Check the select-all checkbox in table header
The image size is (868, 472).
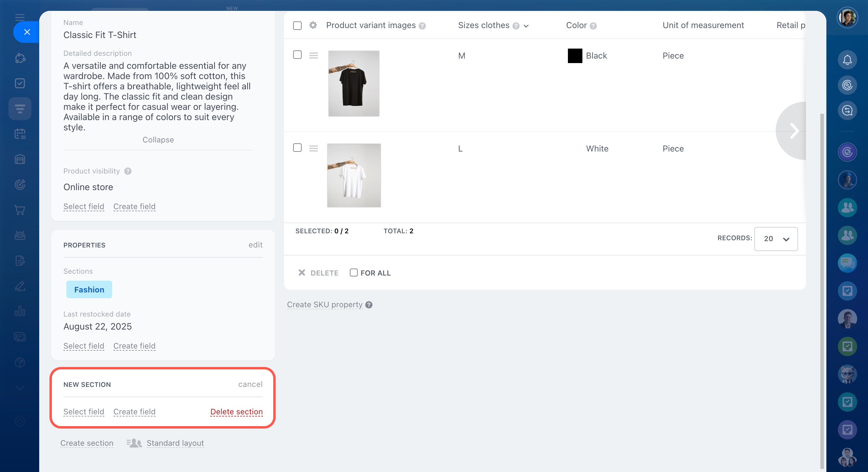pos(297,25)
